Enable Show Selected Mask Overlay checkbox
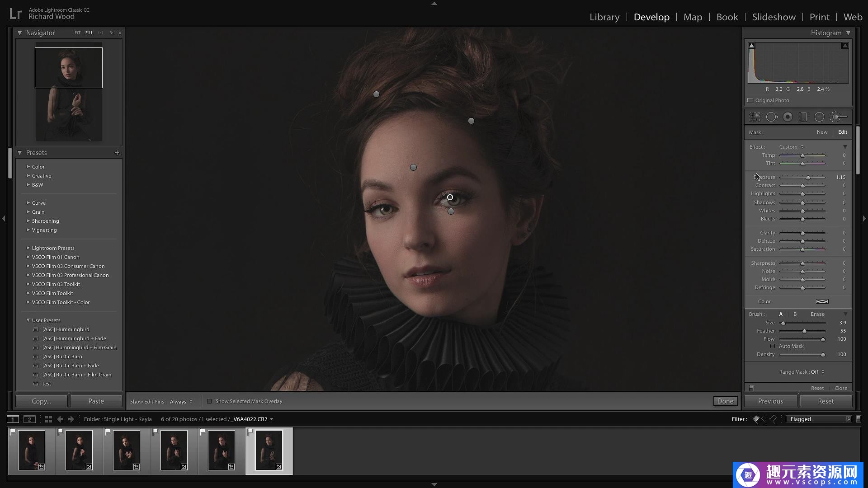 pos(209,401)
